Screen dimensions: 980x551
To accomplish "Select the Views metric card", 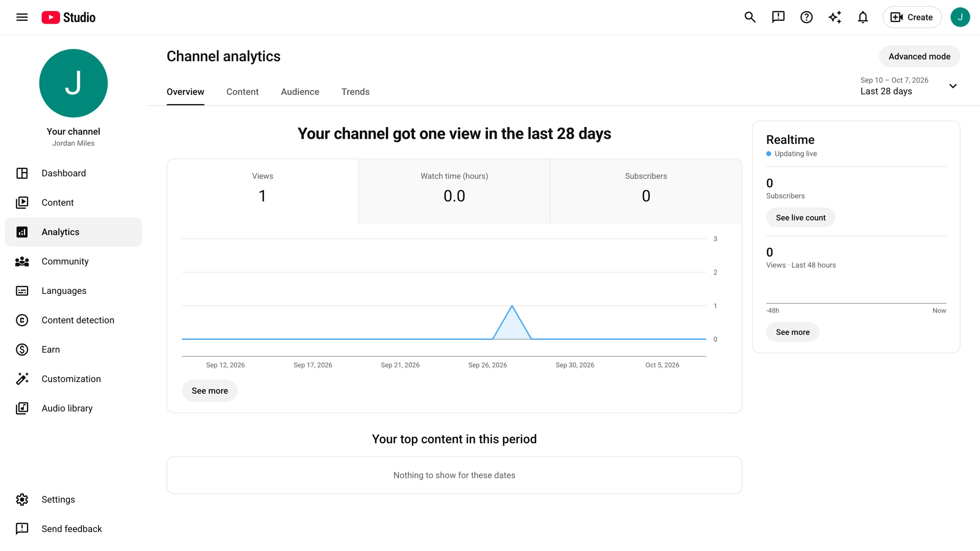I will 263,191.
